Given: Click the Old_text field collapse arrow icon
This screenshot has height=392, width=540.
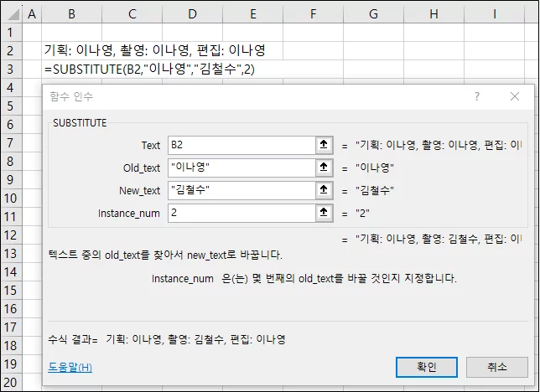Looking at the screenshot, I should (324, 168).
